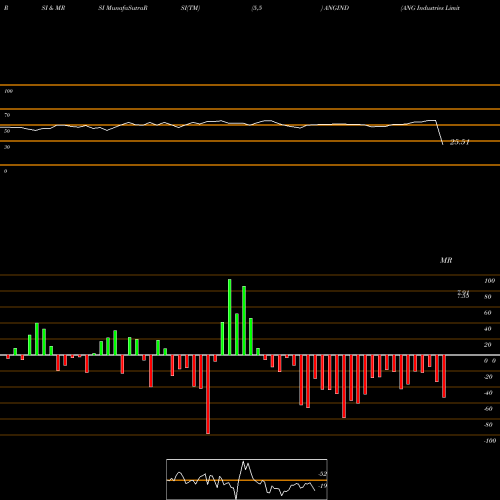500x500 pixels.
Task: Click the MR axis label '80'
Action: [x=488, y=297]
